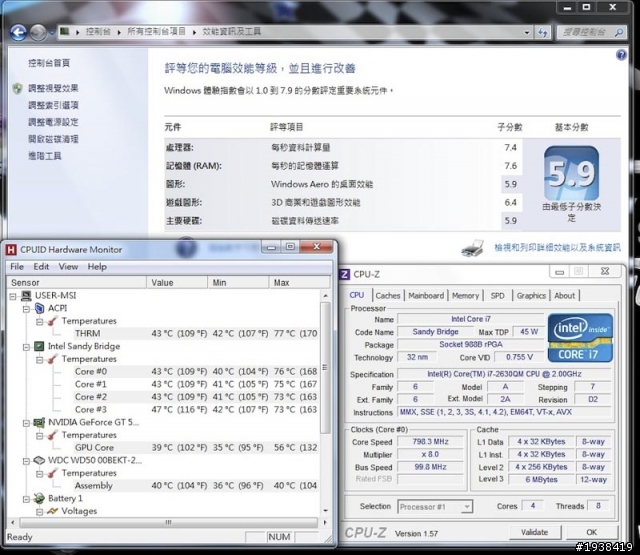Click the Back arrow in Control Panel
The height and width of the screenshot is (555, 640).
pyautogui.click(x=18, y=32)
